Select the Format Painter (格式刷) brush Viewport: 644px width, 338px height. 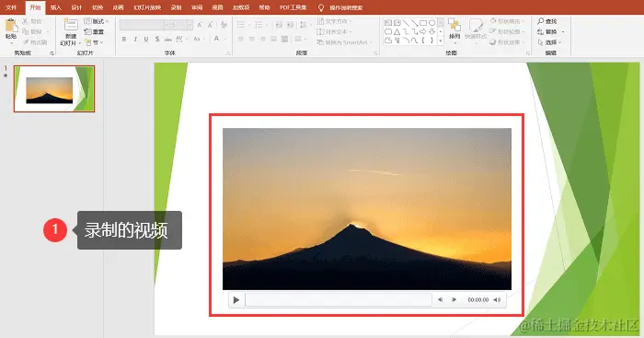click(x=26, y=42)
